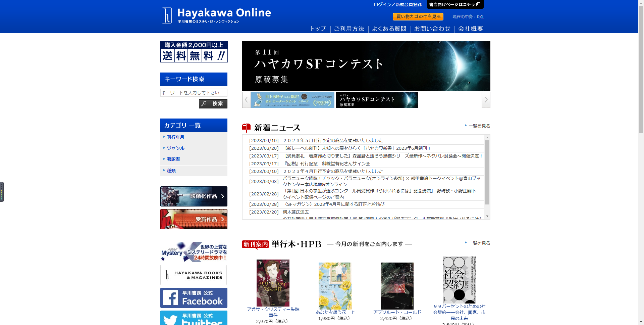
Task: Open the 映像化作品 banner
Action: [194, 196]
